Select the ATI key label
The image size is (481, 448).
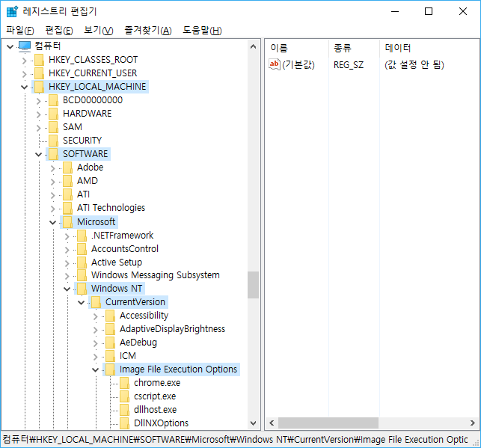(x=83, y=194)
